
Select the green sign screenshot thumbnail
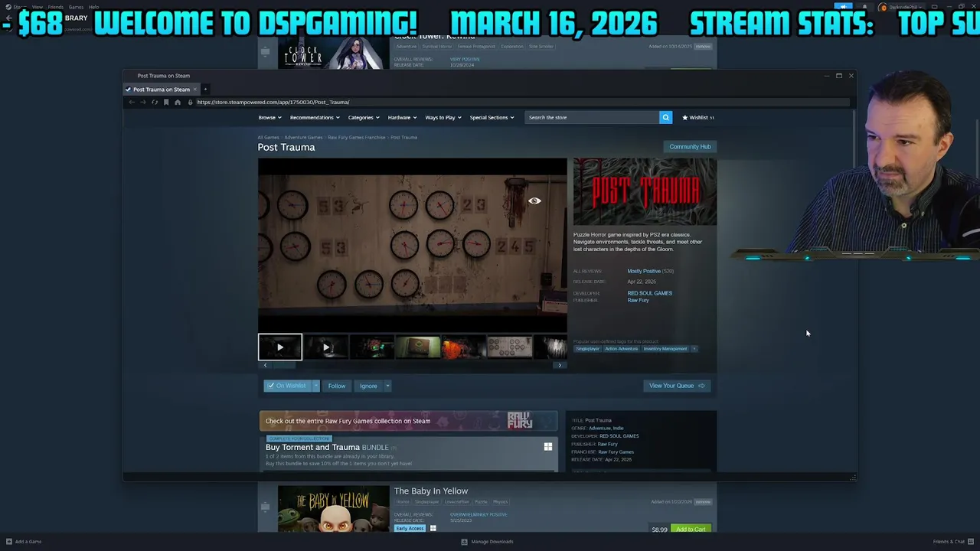point(418,347)
